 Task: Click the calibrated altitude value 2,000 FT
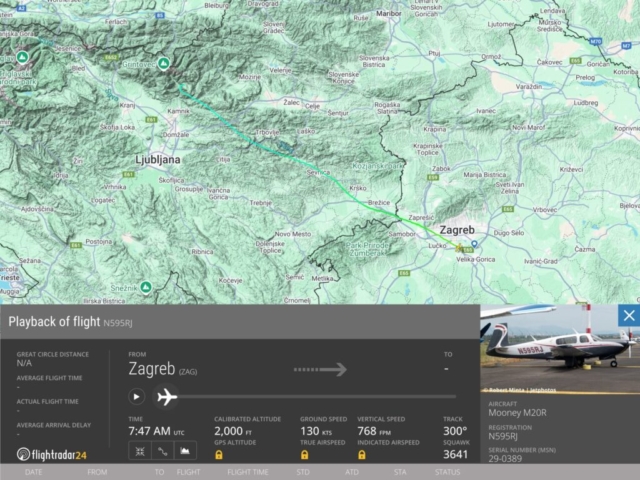tap(233, 431)
